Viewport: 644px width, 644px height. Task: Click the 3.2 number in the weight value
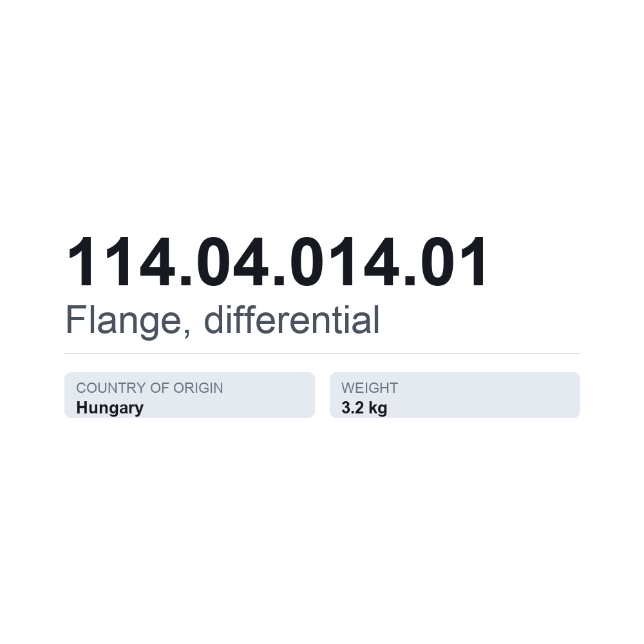pos(352,408)
